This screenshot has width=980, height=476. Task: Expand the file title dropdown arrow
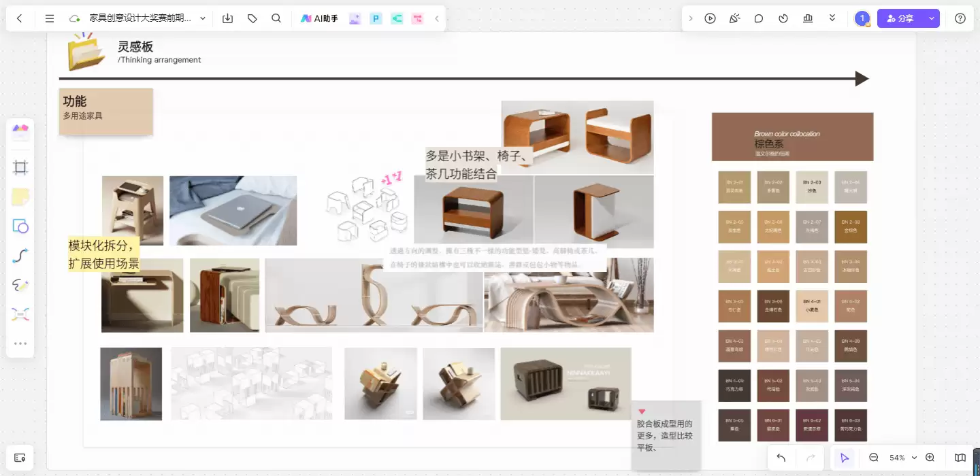[203, 18]
